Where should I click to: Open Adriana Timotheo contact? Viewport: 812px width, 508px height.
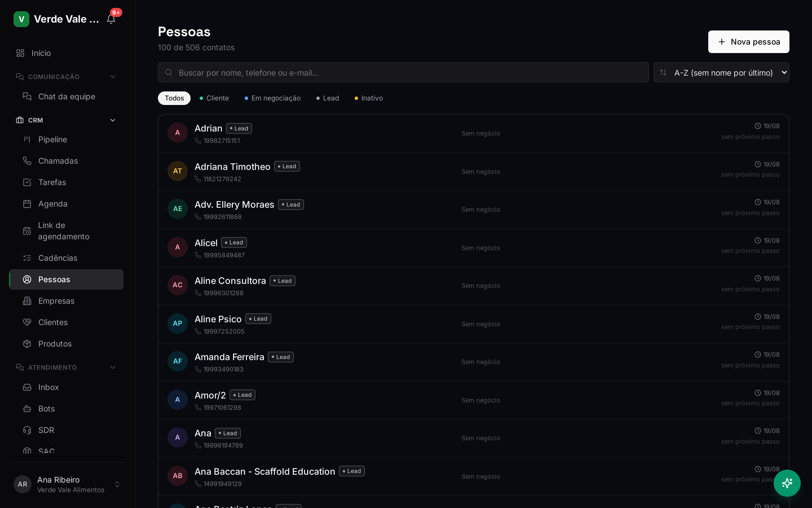point(473,172)
